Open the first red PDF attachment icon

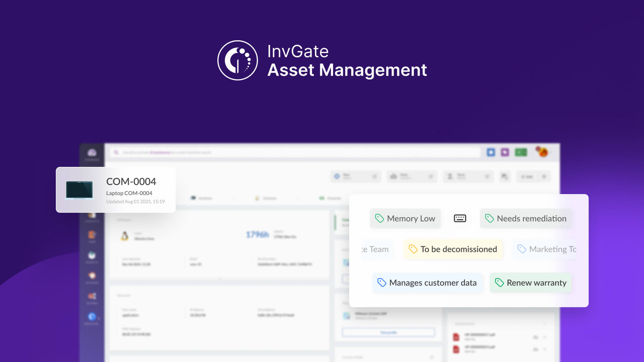click(456, 337)
